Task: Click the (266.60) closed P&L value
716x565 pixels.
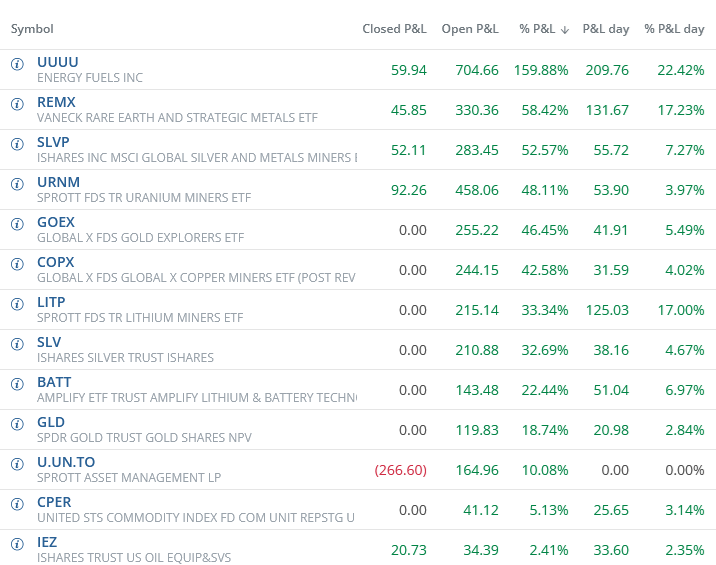Action: click(400, 470)
